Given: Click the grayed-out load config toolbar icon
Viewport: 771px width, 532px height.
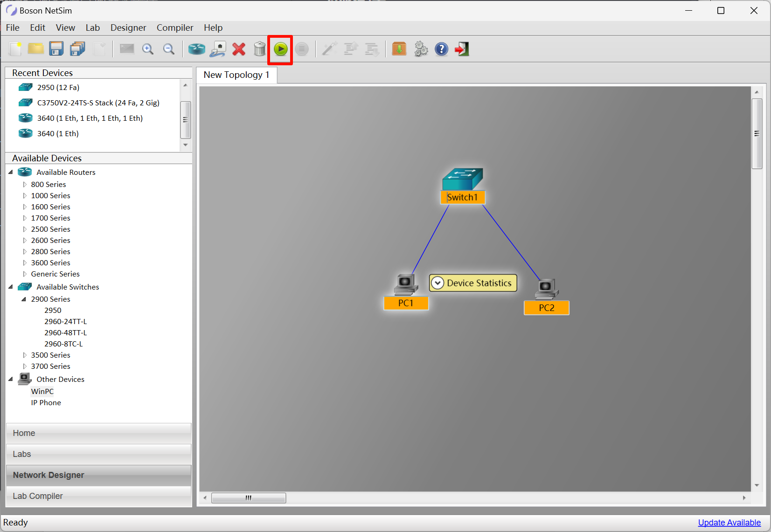Looking at the screenshot, I should tap(351, 48).
